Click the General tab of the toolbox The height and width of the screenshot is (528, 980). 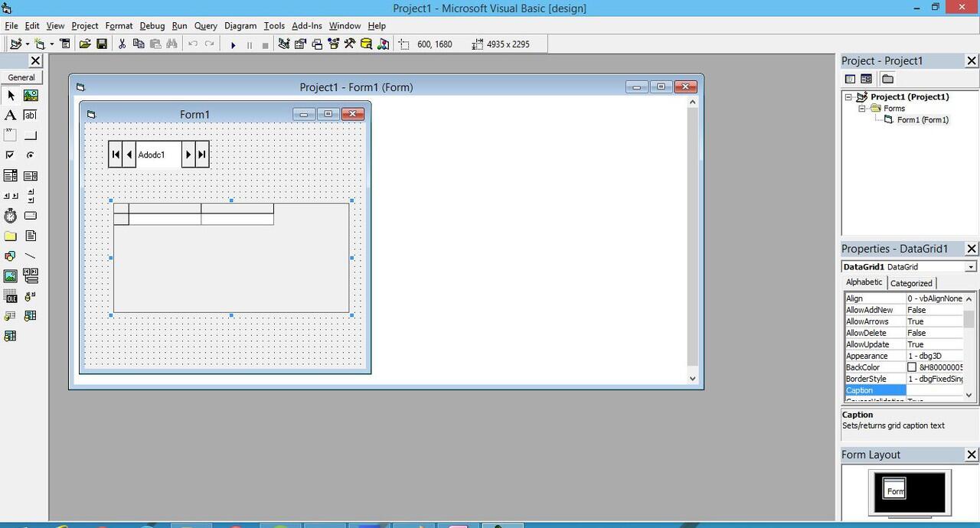click(21, 77)
